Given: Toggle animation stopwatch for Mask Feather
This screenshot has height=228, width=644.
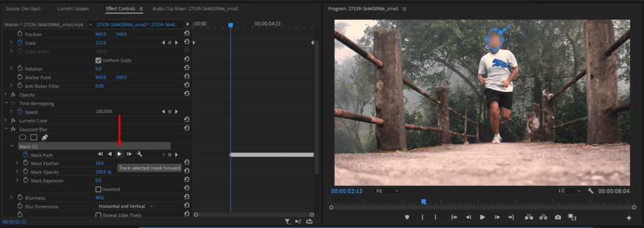Looking at the screenshot, I should coord(26,163).
